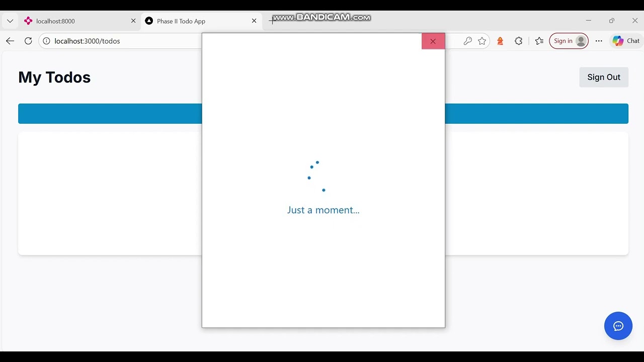Add this page to favorites
The width and height of the screenshot is (644, 362).
[x=482, y=41]
